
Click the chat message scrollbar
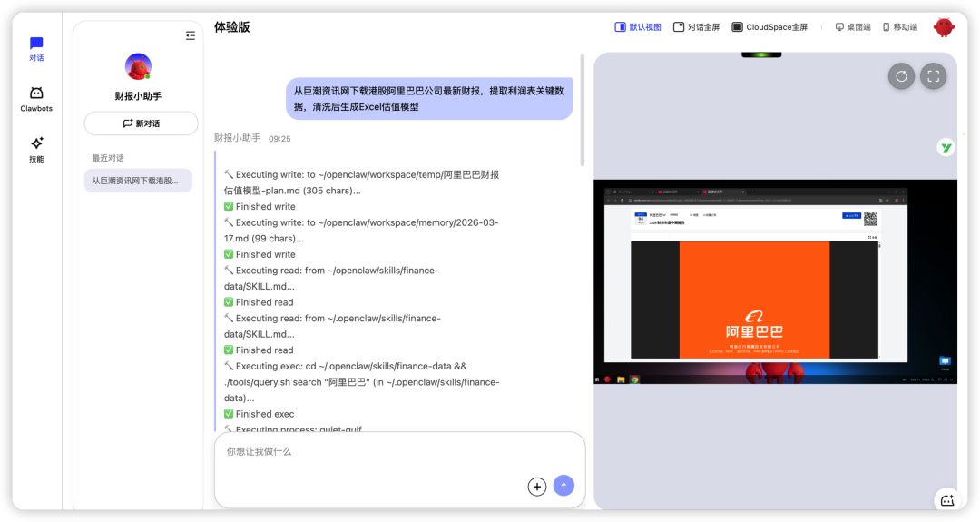pos(583,110)
